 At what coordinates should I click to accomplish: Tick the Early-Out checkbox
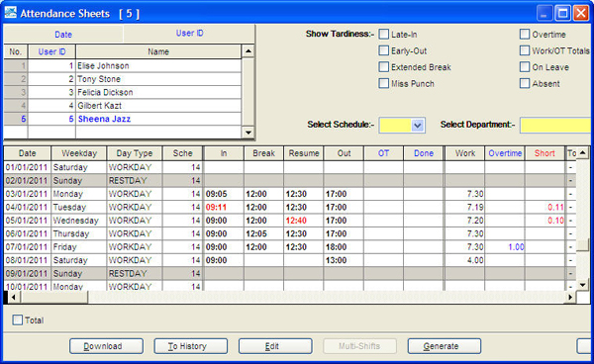(384, 50)
